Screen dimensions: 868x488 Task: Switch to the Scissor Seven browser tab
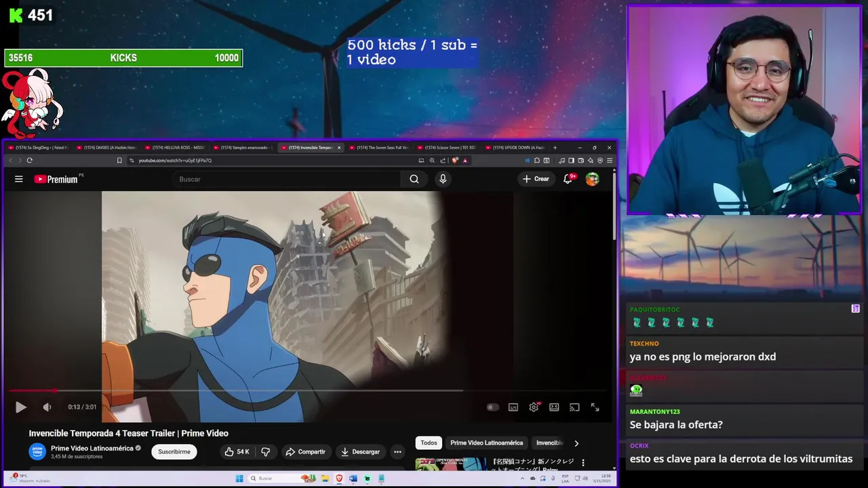pyautogui.click(x=448, y=147)
